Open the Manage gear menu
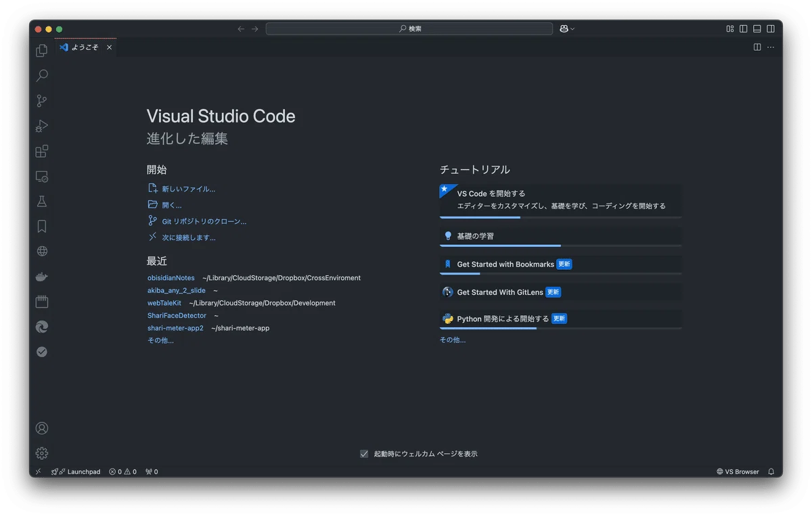Screen dimensions: 812x516 42,453
